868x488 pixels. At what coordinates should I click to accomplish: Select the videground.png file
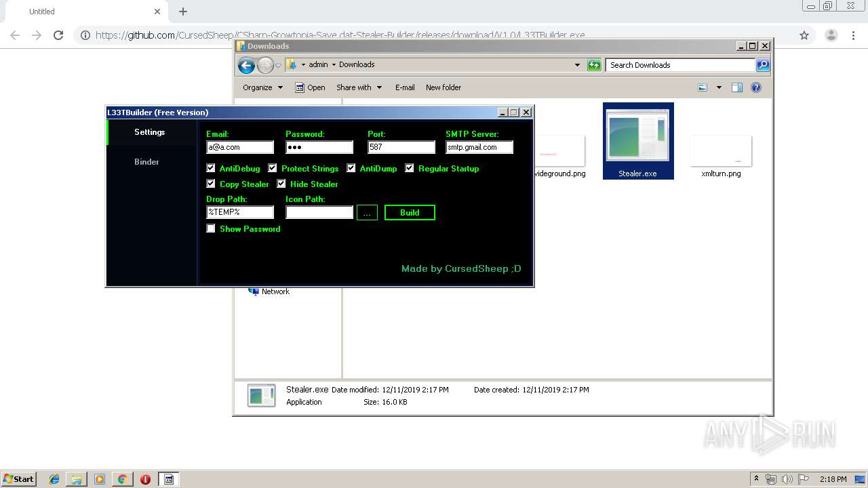560,157
